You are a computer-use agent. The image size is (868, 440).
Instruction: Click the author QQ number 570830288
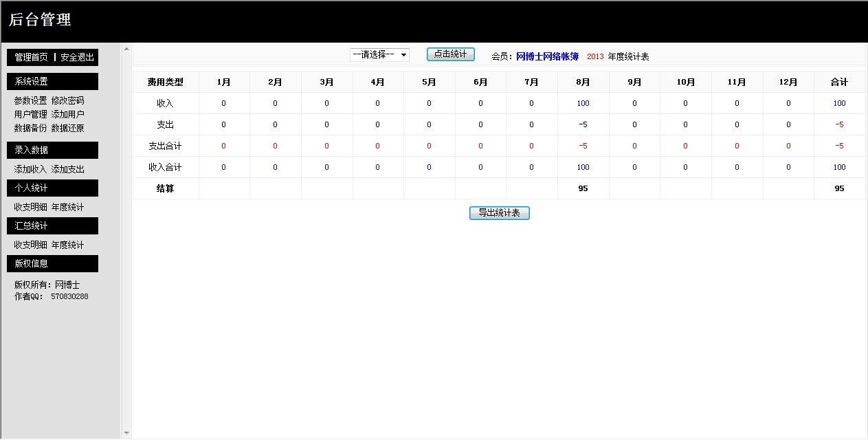point(69,296)
